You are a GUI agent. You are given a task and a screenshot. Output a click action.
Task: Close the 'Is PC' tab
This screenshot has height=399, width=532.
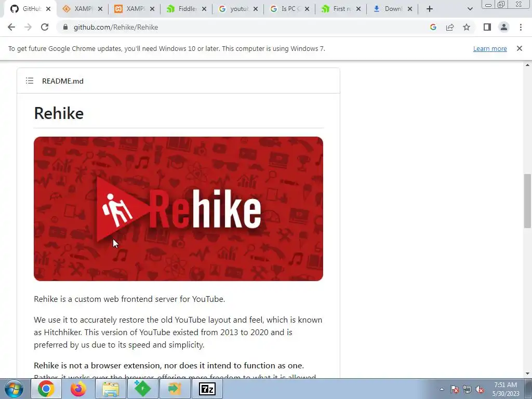(307, 9)
